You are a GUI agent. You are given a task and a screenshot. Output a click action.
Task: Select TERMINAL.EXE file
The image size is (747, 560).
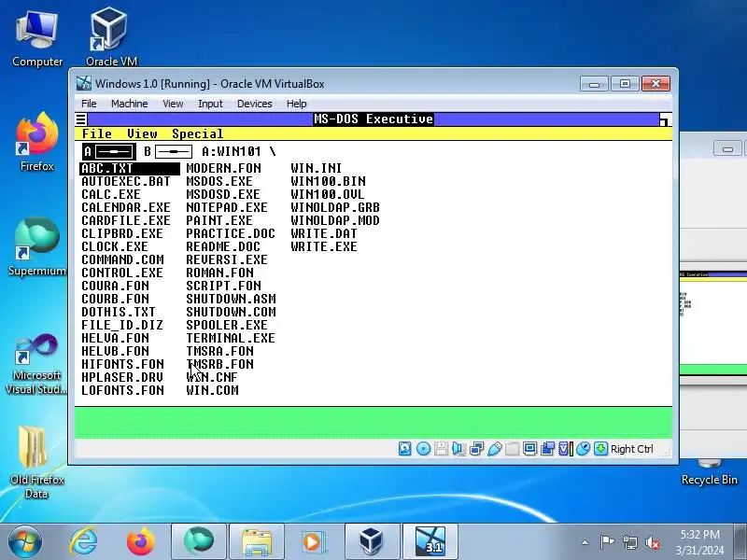[x=231, y=338]
